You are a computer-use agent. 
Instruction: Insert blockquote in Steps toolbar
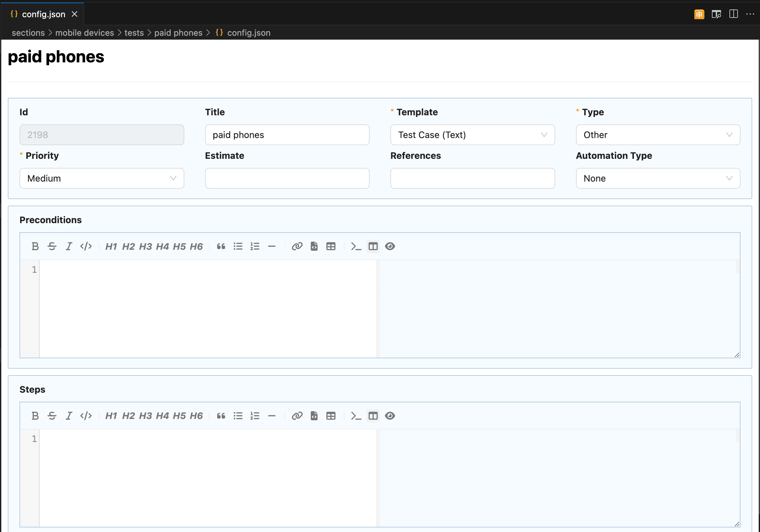(221, 416)
